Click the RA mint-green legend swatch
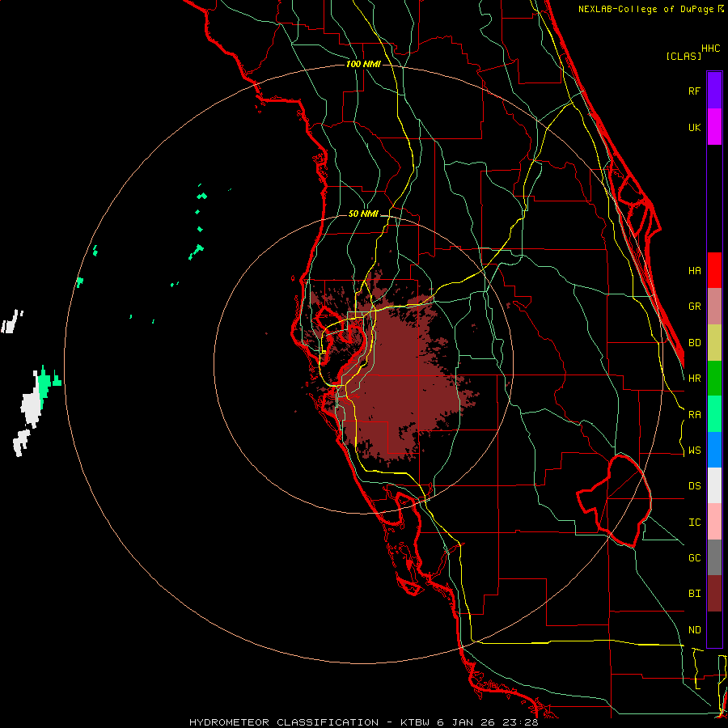Viewport: 728px width, 728px height. coord(714,414)
